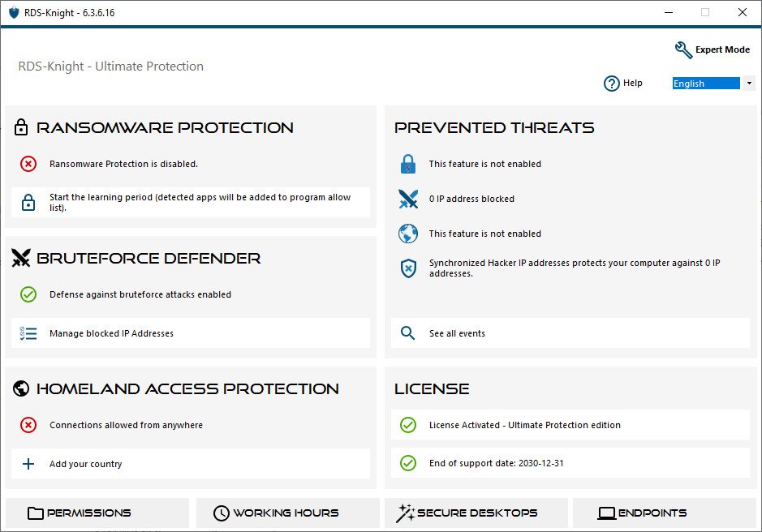Screen dimensions: 762x532
Task: Click Defense against bruteforce attacks enabled text
Action: tap(140, 294)
